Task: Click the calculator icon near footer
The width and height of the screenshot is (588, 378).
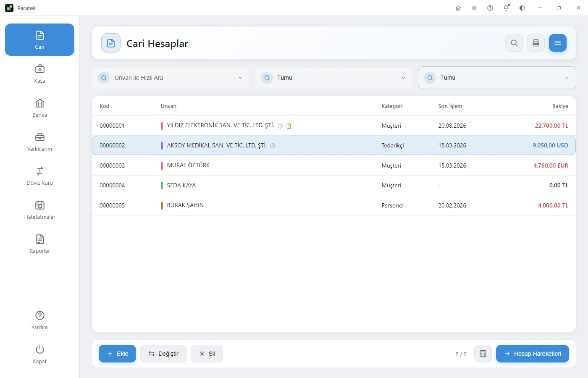Action: (483, 354)
